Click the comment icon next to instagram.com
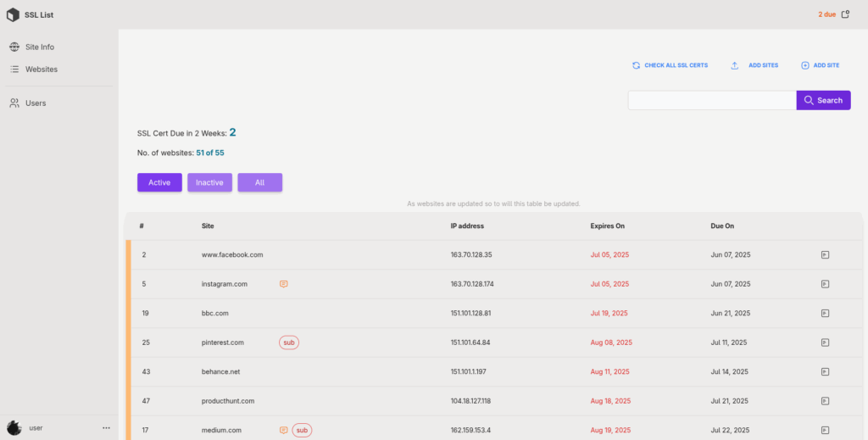The image size is (868, 440). click(284, 284)
